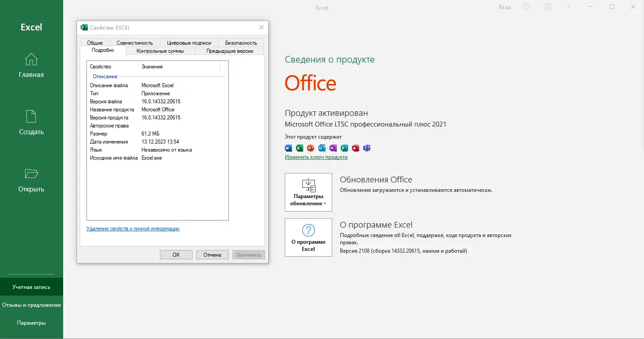Switch to the Совместимость tab
This screenshot has height=339, width=644.
[135, 43]
